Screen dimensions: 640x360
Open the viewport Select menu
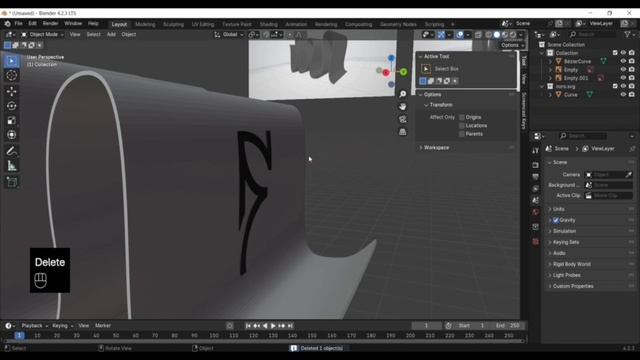(x=93, y=35)
